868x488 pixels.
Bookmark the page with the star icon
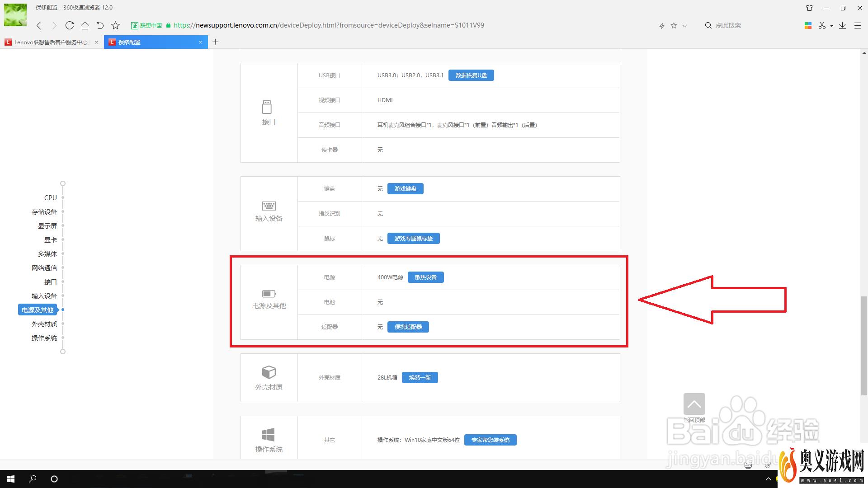pyautogui.click(x=116, y=25)
